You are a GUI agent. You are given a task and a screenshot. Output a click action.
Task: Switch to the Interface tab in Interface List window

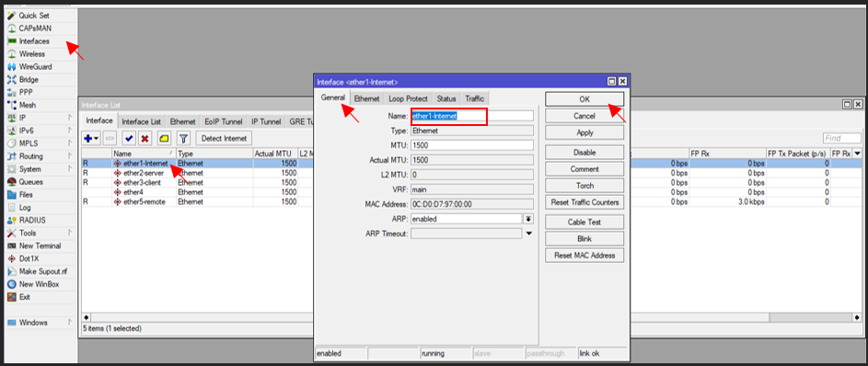(99, 121)
